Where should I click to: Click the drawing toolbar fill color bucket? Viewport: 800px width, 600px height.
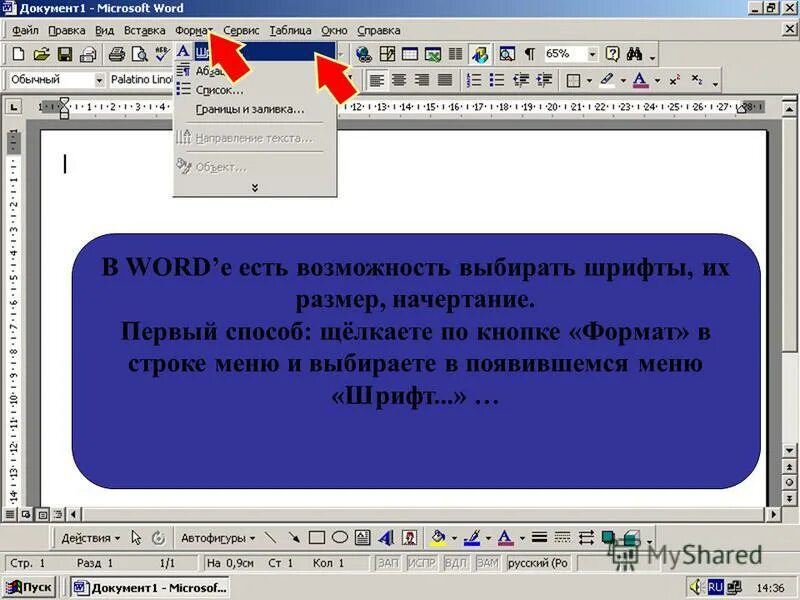(x=438, y=538)
